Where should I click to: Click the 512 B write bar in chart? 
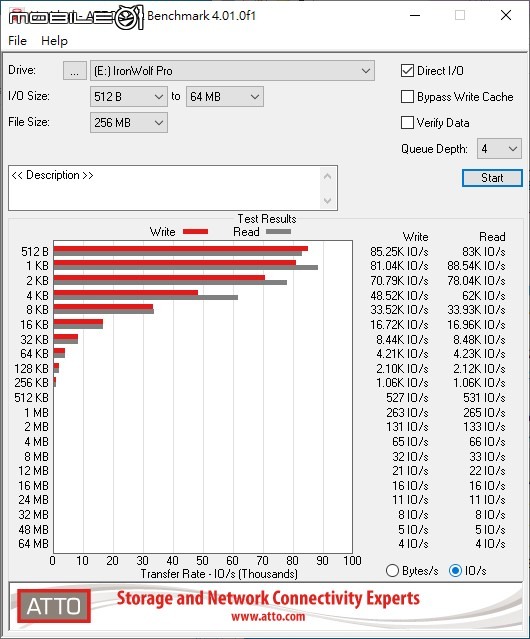tap(180, 249)
